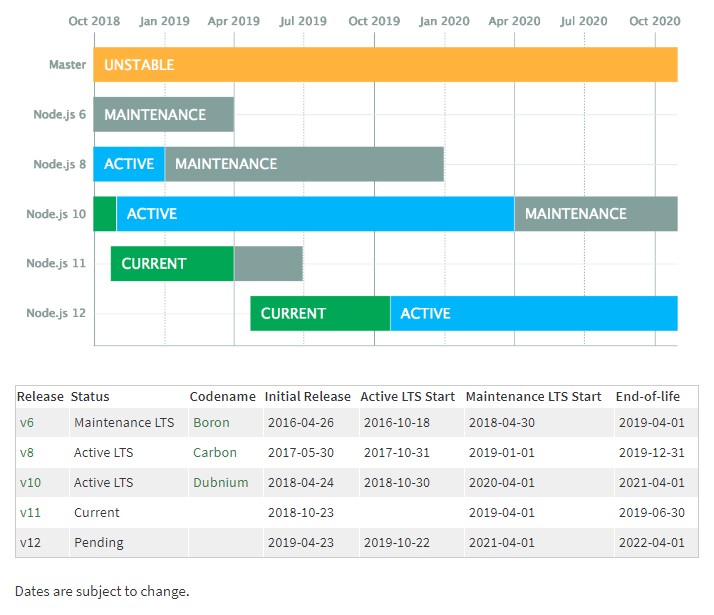
Task: Click the 2018-04-24 initial release date
Action: 301,483
